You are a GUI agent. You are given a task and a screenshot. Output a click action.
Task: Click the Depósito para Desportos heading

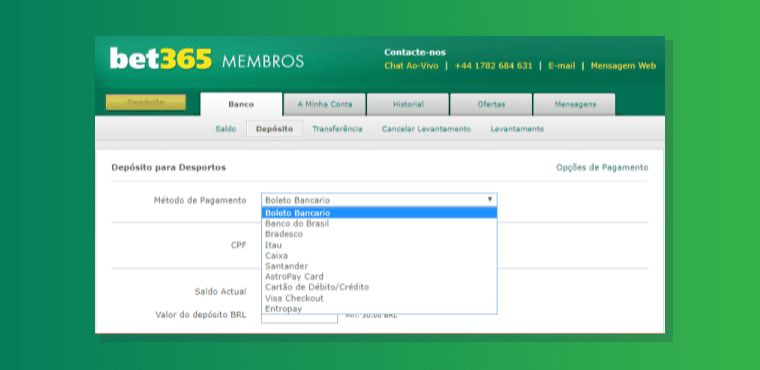pos(169,167)
